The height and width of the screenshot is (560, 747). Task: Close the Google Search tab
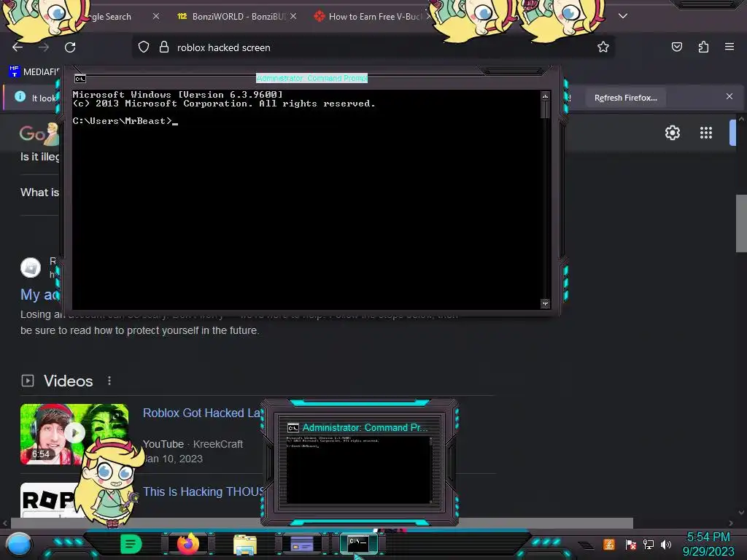(x=156, y=16)
